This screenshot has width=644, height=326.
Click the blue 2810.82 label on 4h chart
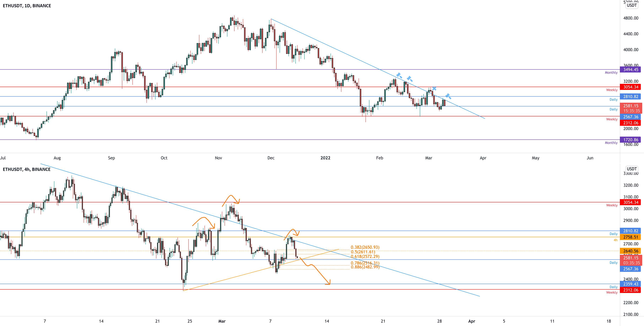(x=631, y=231)
